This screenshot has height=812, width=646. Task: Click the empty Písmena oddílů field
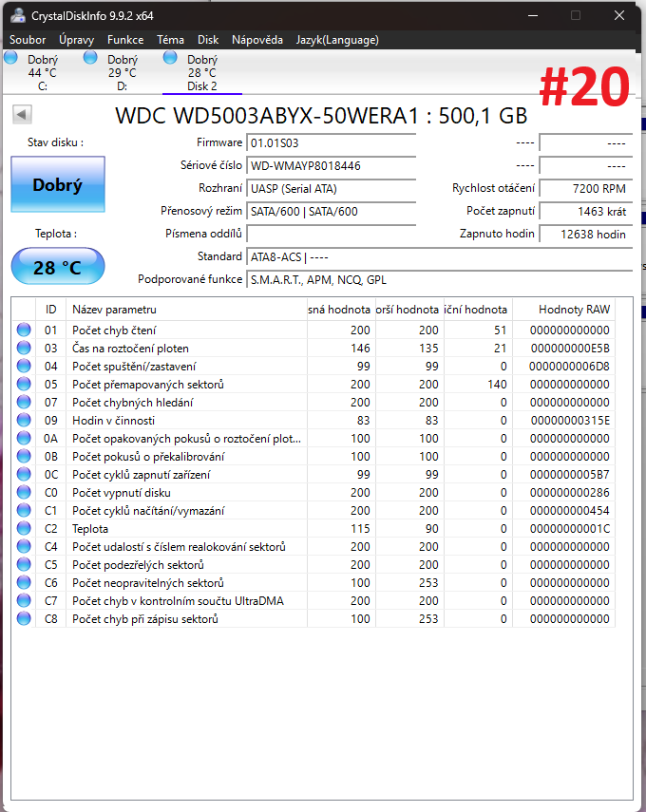332,234
